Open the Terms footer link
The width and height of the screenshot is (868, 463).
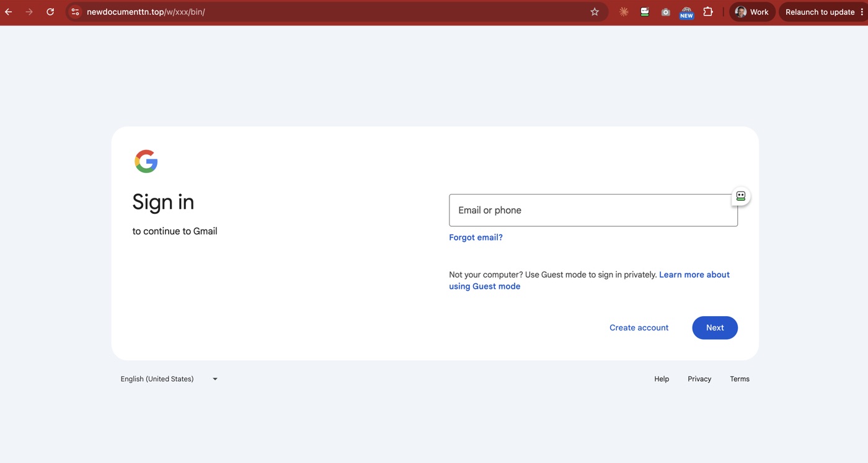[x=740, y=379]
